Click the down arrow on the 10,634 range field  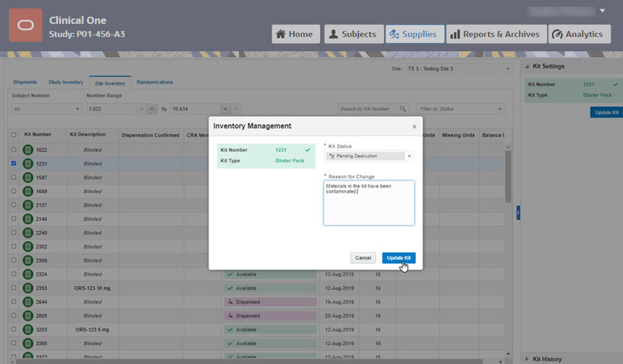226,109
